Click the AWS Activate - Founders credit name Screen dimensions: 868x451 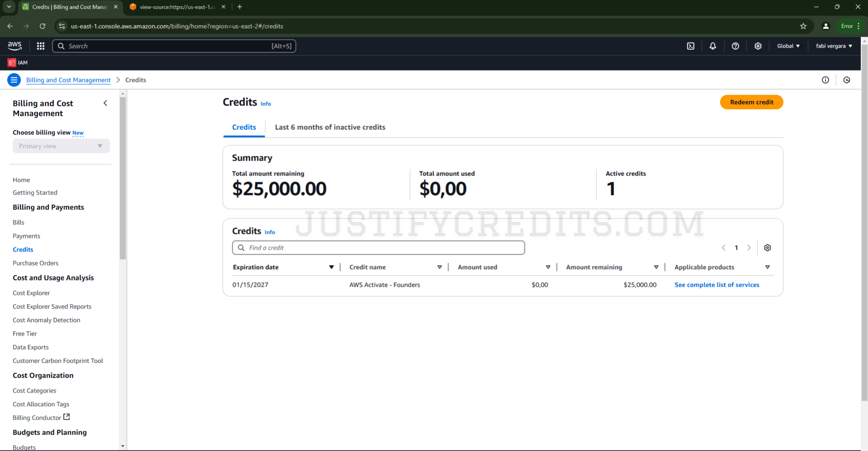pos(385,285)
